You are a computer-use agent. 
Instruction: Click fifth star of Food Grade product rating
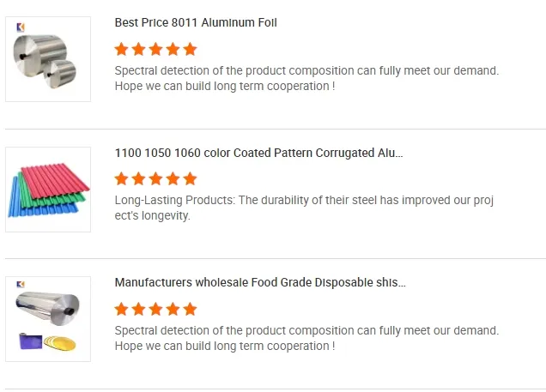[x=190, y=309]
